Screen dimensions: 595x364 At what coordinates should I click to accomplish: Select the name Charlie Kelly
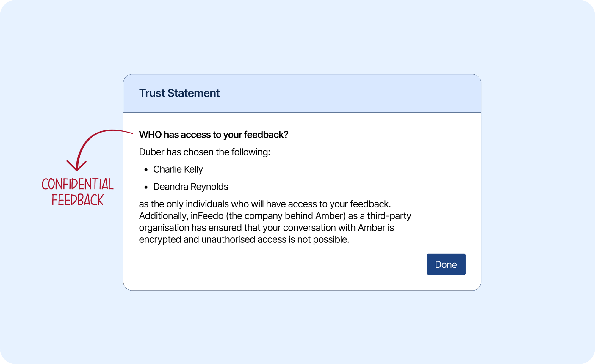(x=178, y=169)
